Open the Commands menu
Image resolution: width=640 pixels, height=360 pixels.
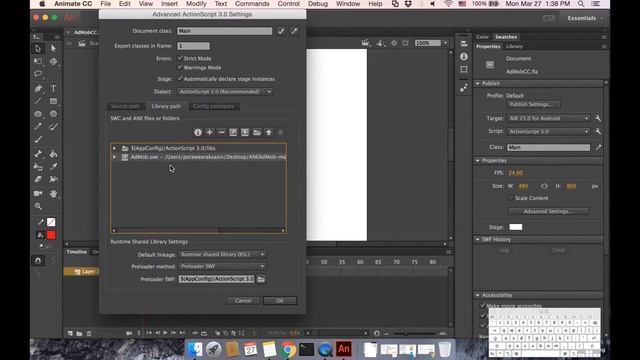click(252, 4)
